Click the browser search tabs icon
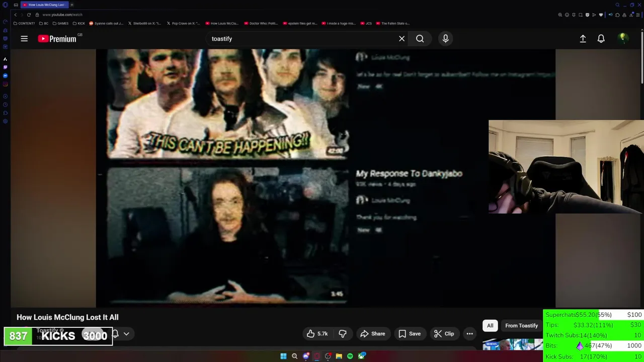 tap(617, 5)
